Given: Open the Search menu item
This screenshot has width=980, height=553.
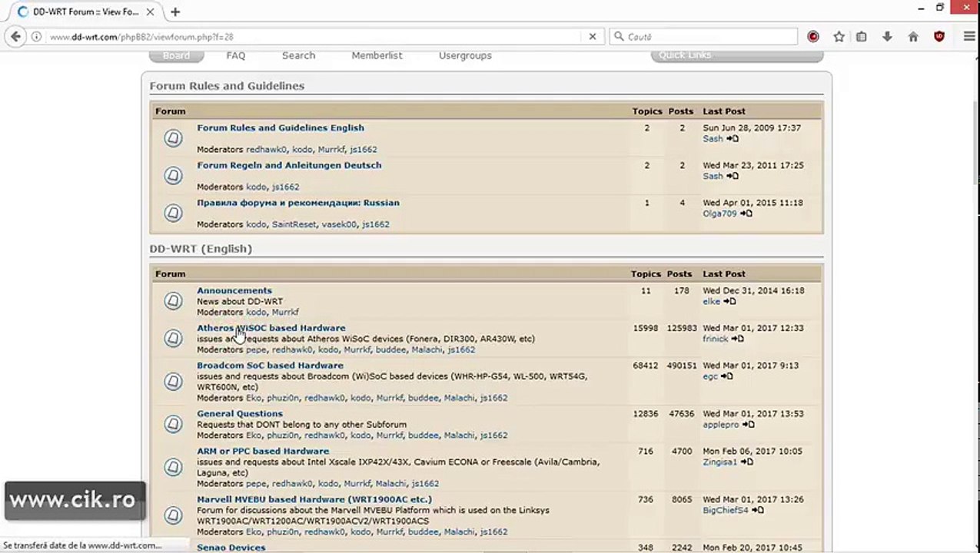Looking at the screenshot, I should (x=298, y=55).
